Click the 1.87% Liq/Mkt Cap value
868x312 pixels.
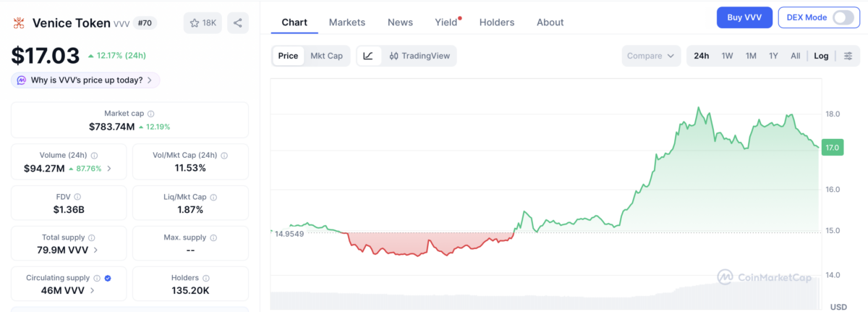[x=190, y=210]
